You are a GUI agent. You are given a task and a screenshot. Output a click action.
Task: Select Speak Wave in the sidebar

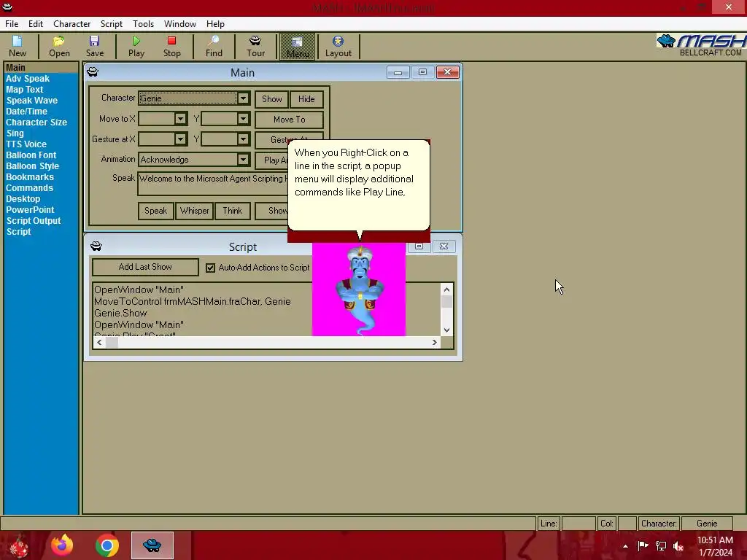pos(32,101)
